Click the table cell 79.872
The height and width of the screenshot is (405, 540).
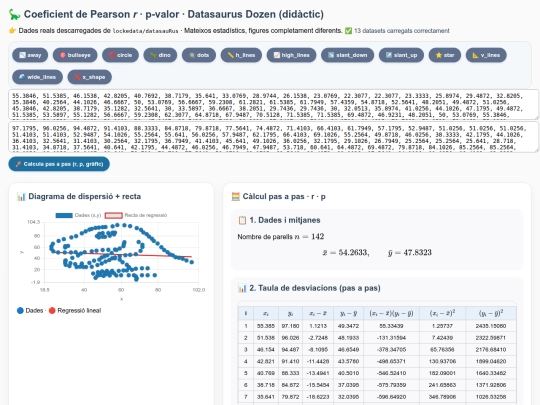click(x=290, y=397)
